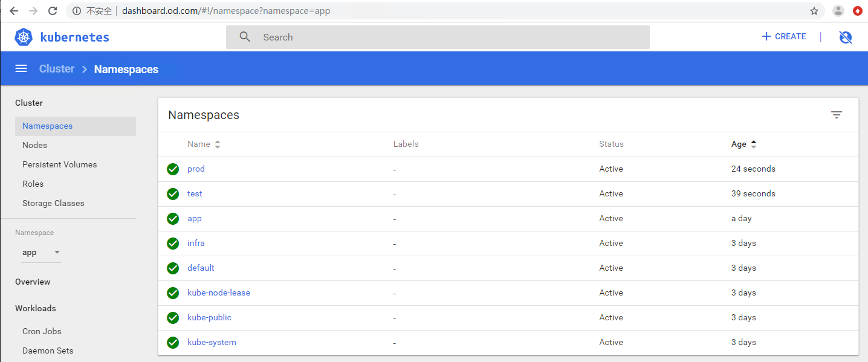Select Persistent Volumes in sidebar
Image resolution: width=868 pixels, height=362 pixels.
click(x=59, y=164)
